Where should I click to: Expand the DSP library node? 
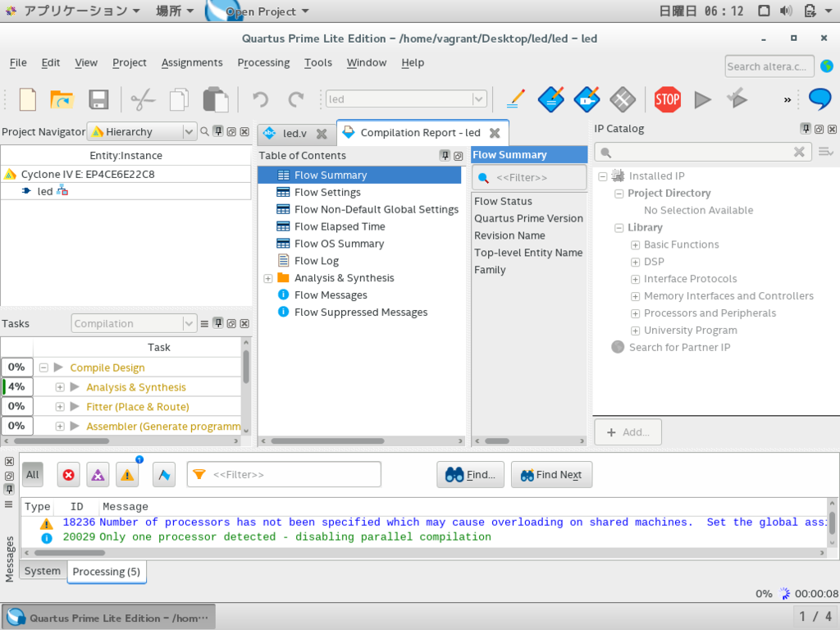pyautogui.click(x=636, y=262)
